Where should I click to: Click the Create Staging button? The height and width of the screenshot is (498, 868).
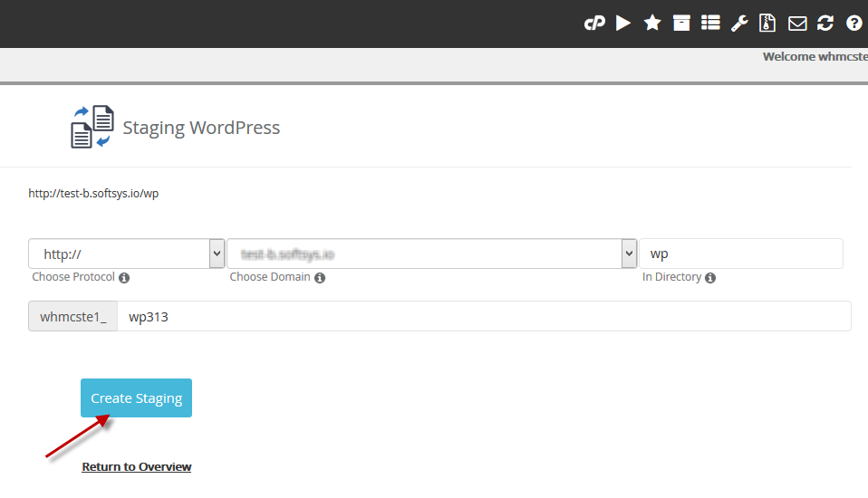(x=136, y=397)
